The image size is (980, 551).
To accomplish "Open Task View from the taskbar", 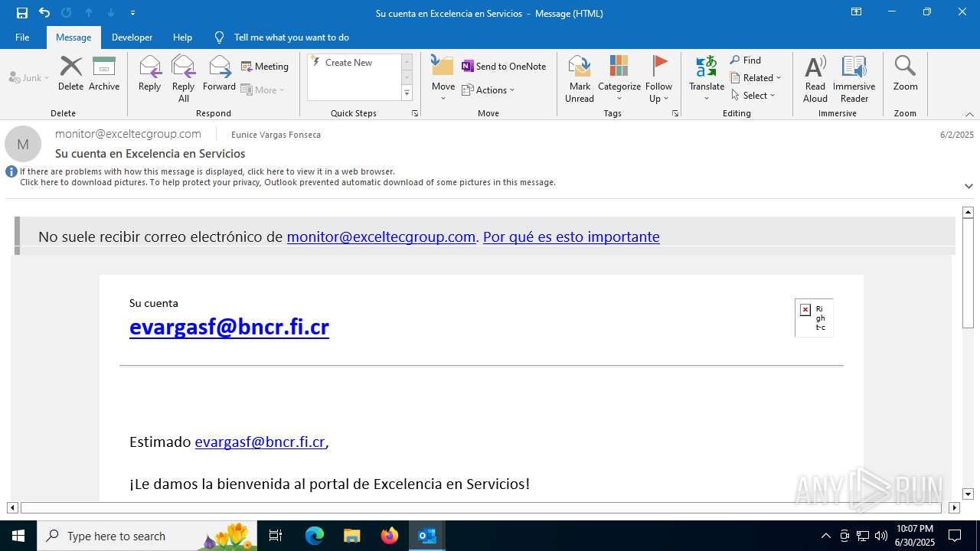I will [276, 536].
